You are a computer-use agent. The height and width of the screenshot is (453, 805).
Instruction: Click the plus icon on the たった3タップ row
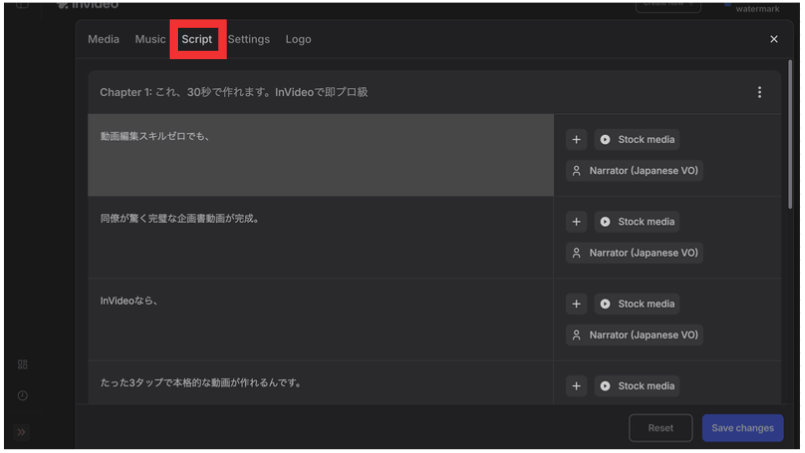576,386
